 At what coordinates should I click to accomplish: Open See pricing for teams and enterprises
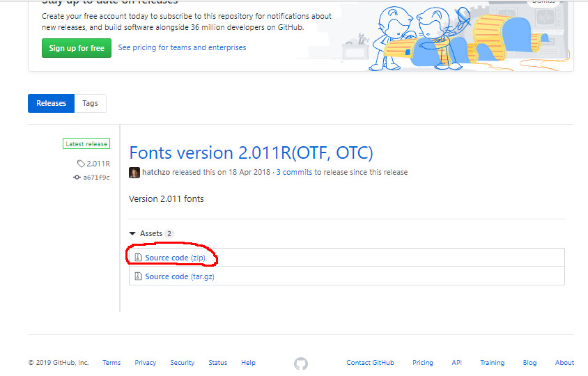click(x=182, y=47)
